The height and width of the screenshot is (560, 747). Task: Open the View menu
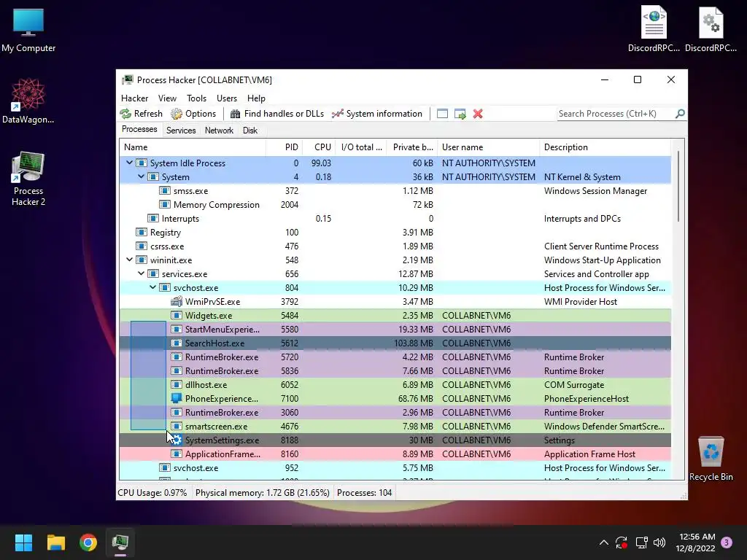click(167, 98)
